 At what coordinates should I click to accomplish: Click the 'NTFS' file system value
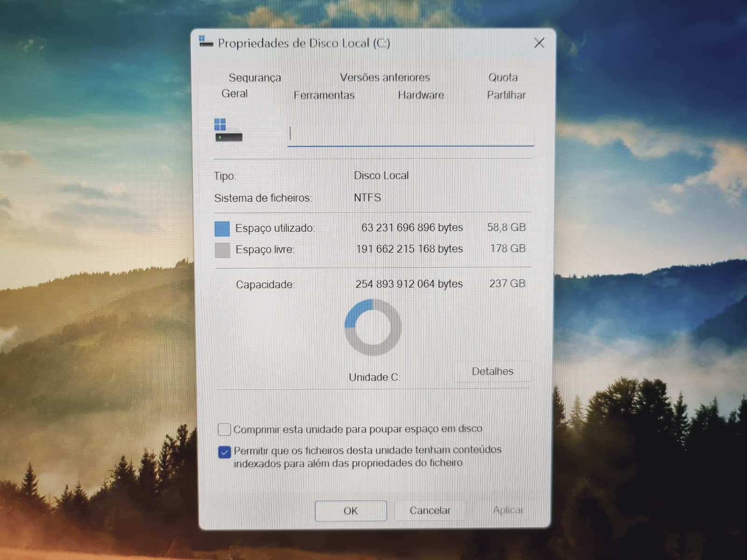click(x=367, y=197)
